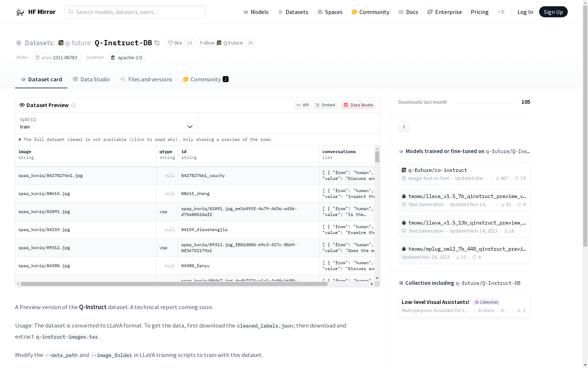Go to the Pricing page
588x368 pixels.
tap(480, 12)
